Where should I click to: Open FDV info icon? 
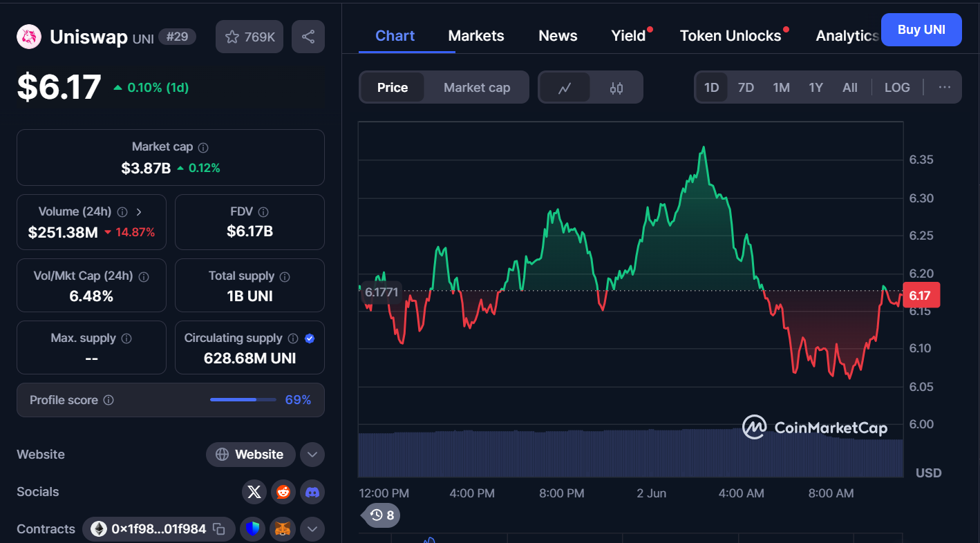point(263,212)
